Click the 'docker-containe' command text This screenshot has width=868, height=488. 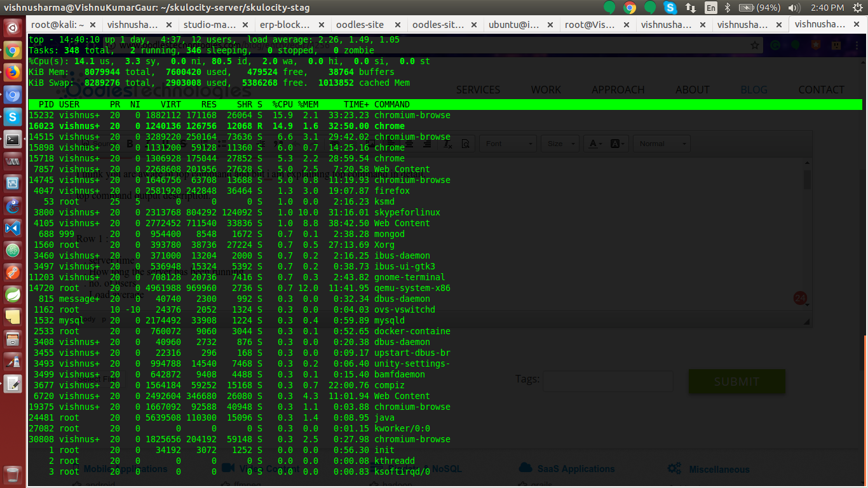[412, 331]
